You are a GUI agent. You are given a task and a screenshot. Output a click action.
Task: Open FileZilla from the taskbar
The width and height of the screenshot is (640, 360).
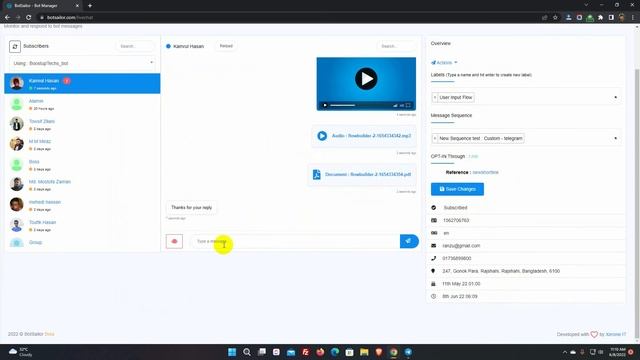(x=305, y=352)
